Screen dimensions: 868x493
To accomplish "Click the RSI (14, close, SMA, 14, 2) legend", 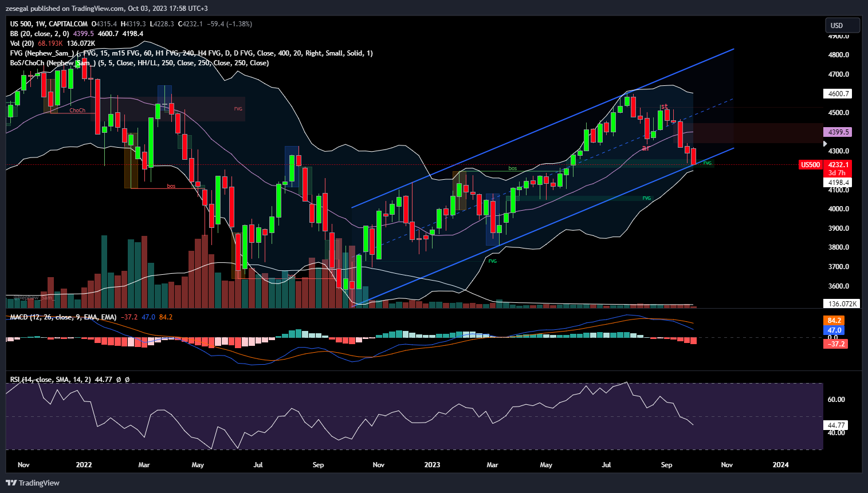I will [x=50, y=380].
